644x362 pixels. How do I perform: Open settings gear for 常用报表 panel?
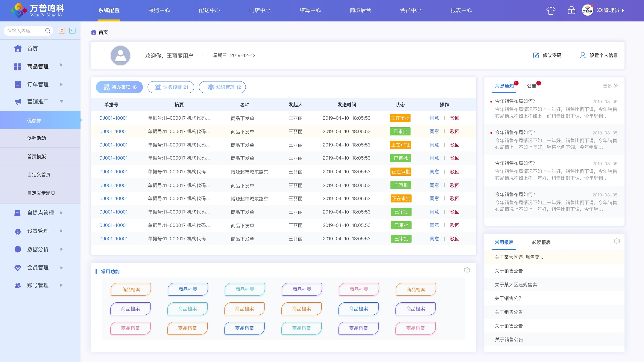click(x=617, y=241)
